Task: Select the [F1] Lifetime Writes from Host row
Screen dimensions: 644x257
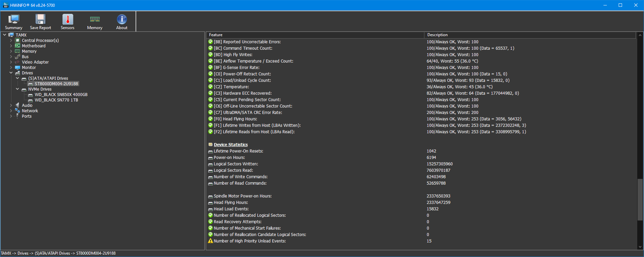Action: [x=421, y=125]
